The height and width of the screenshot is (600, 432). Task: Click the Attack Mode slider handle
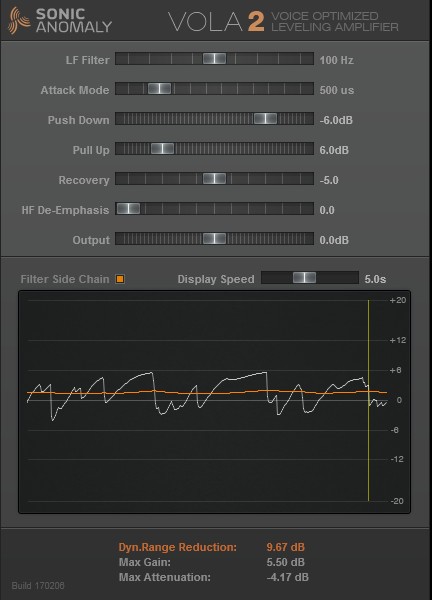pyautogui.click(x=160, y=88)
